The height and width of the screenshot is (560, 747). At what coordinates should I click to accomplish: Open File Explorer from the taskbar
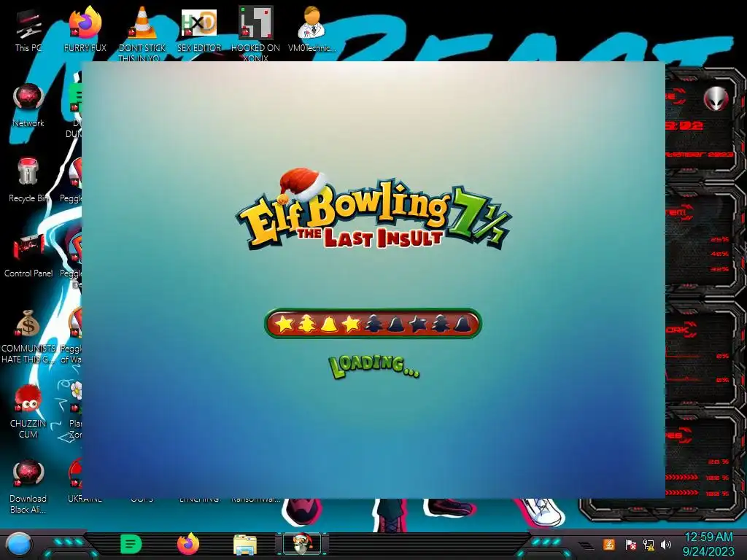coord(245,545)
